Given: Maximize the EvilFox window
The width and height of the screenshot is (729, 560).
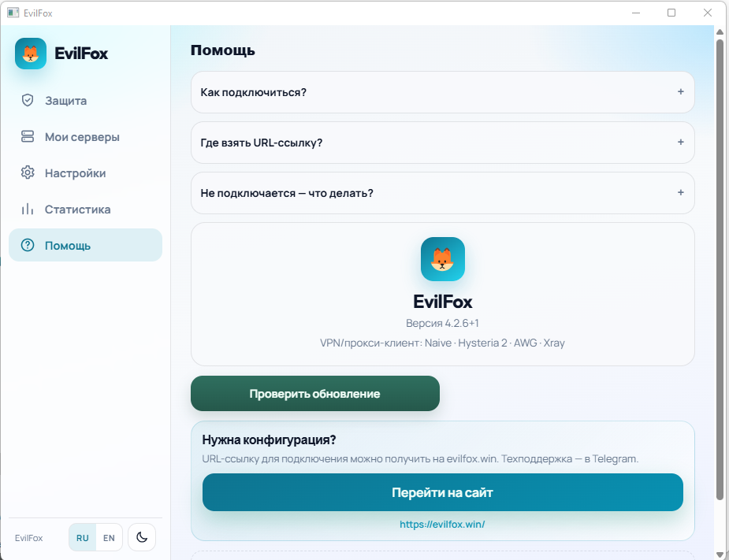Looking at the screenshot, I should point(671,13).
